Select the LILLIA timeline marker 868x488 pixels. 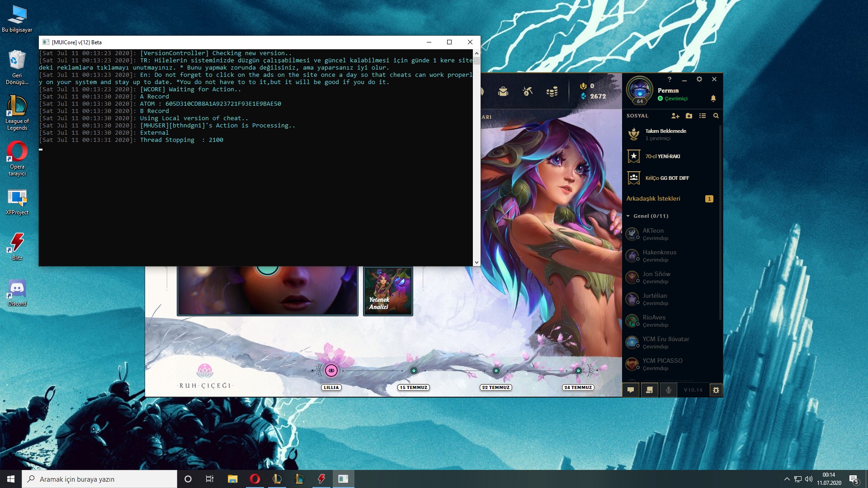[331, 371]
